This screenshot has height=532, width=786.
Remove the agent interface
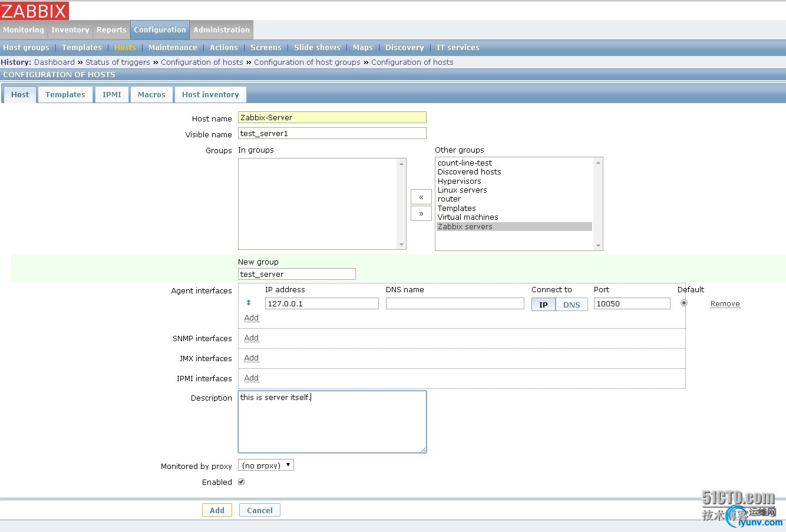[725, 304]
